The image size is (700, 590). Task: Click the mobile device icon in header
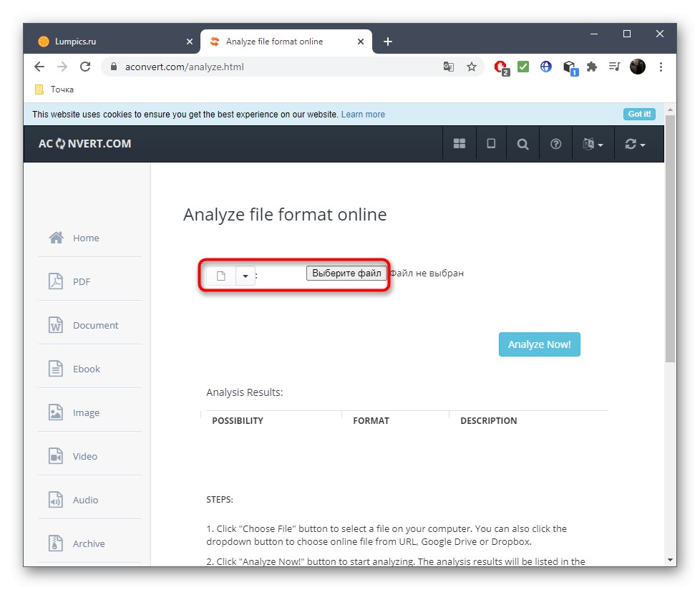pos(491,143)
